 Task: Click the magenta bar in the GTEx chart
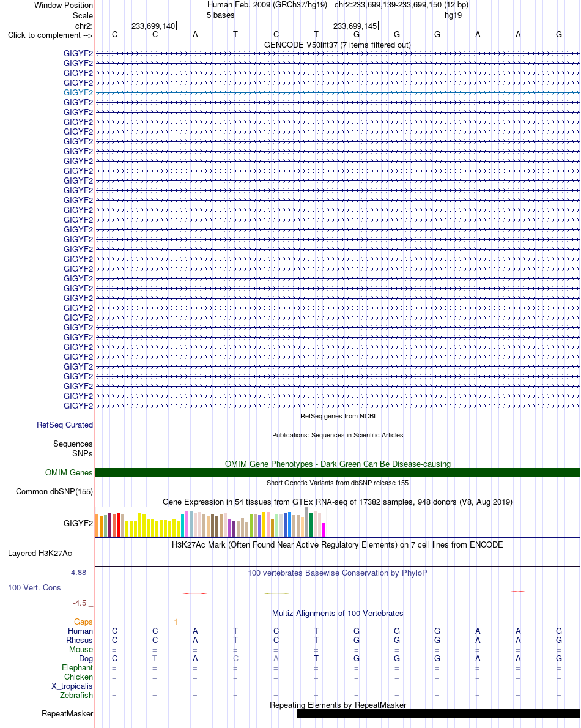(x=324, y=530)
